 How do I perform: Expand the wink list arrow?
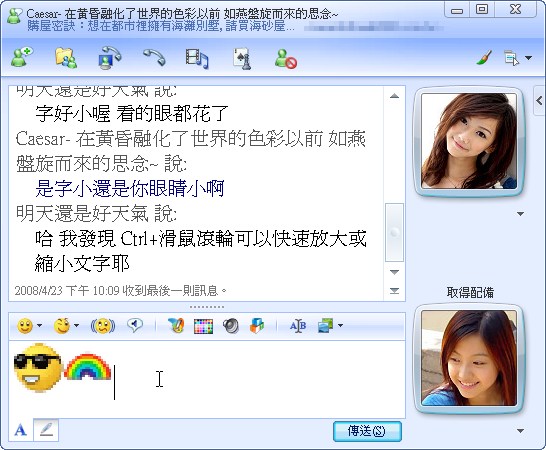(76, 326)
